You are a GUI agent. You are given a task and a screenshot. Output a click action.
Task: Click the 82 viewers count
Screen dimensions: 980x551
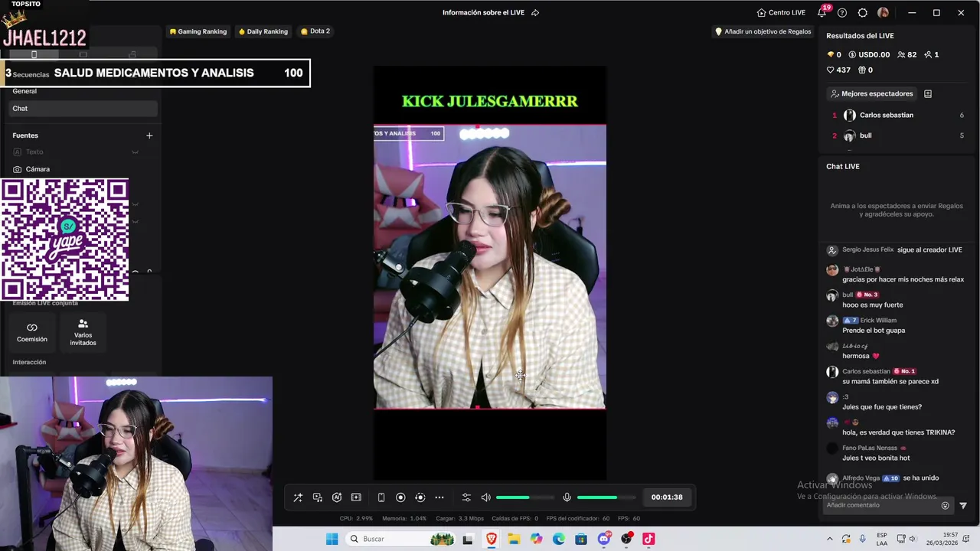(906, 55)
